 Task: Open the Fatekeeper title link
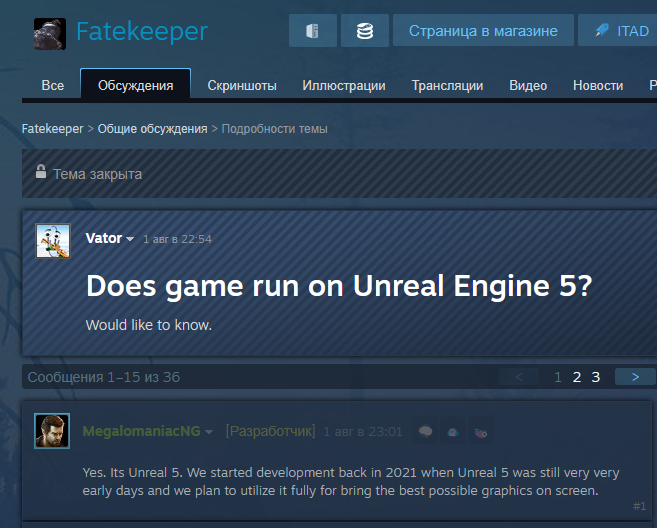[142, 31]
